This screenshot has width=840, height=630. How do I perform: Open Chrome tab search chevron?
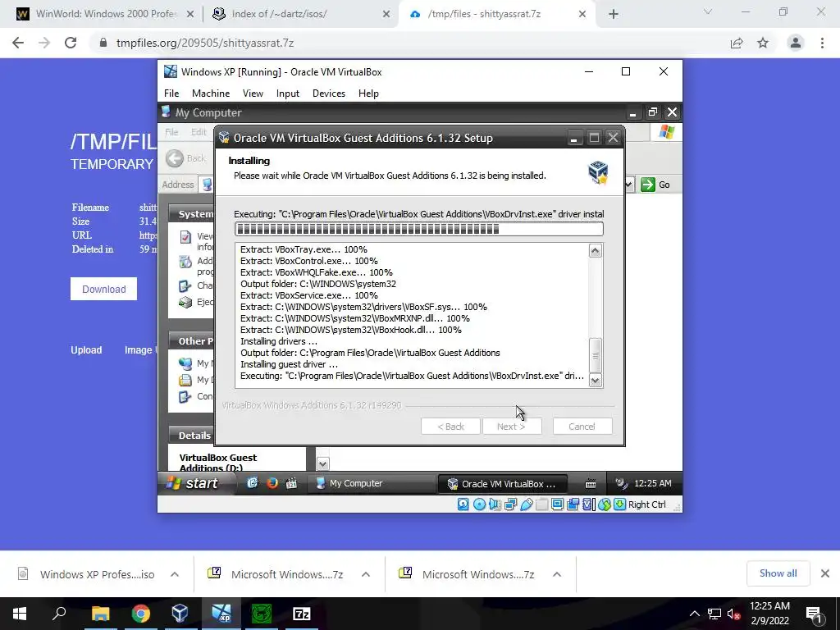click(x=708, y=11)
